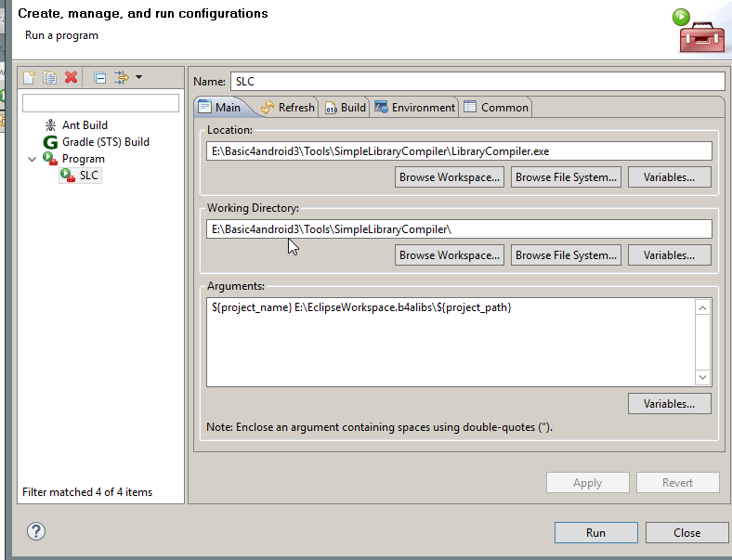Click the filter launch configurations icon
Screen dimensions: 732x560
click(121, 77)
